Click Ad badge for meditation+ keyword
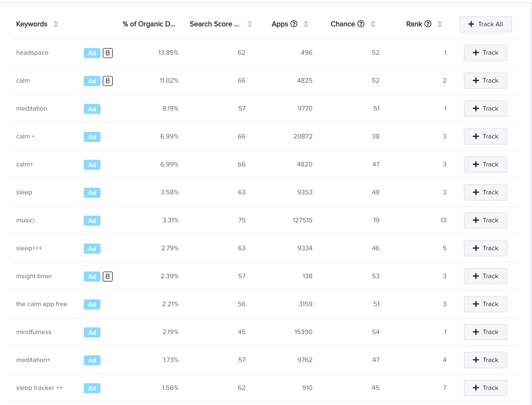Viewport: 532px width, 405px height. [92, 360]
